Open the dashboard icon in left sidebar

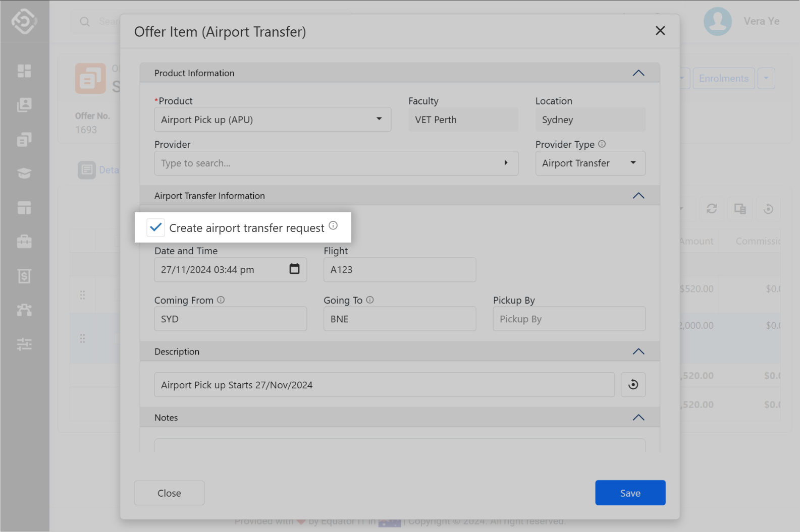pyautogui.click(x=24, y=71)
